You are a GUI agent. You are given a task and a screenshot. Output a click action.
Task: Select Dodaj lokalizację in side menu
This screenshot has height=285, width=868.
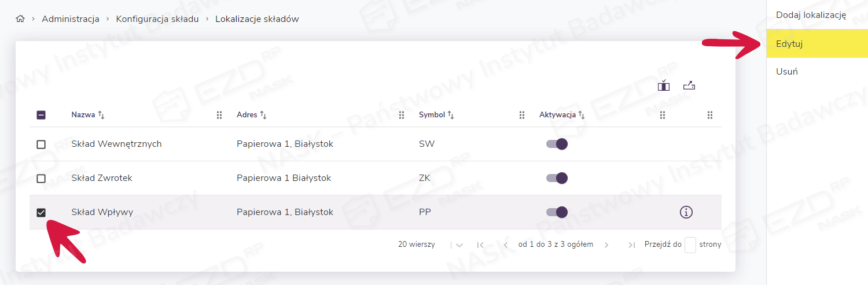click(811, 15)
